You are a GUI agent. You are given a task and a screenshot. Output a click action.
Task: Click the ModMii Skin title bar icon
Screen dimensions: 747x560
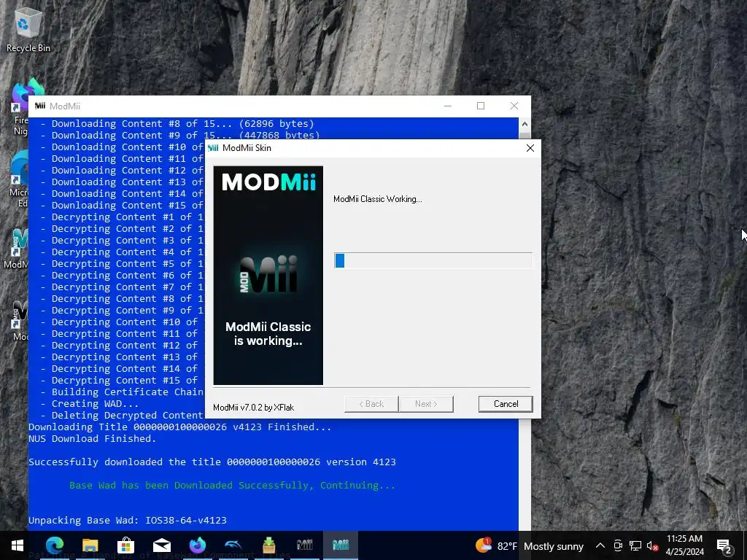tap(214, 148)
